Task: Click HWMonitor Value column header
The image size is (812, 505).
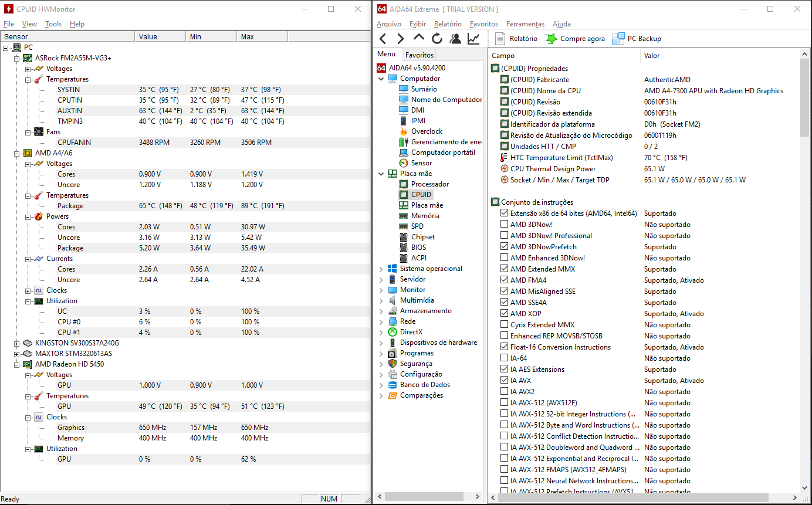Action: point(160,36)
